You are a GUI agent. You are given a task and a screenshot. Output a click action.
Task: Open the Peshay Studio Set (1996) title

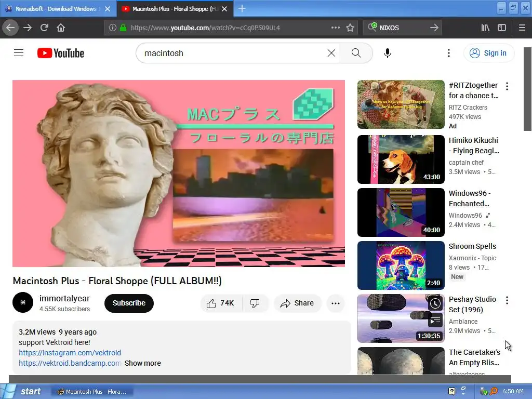(x=472, y=304)
